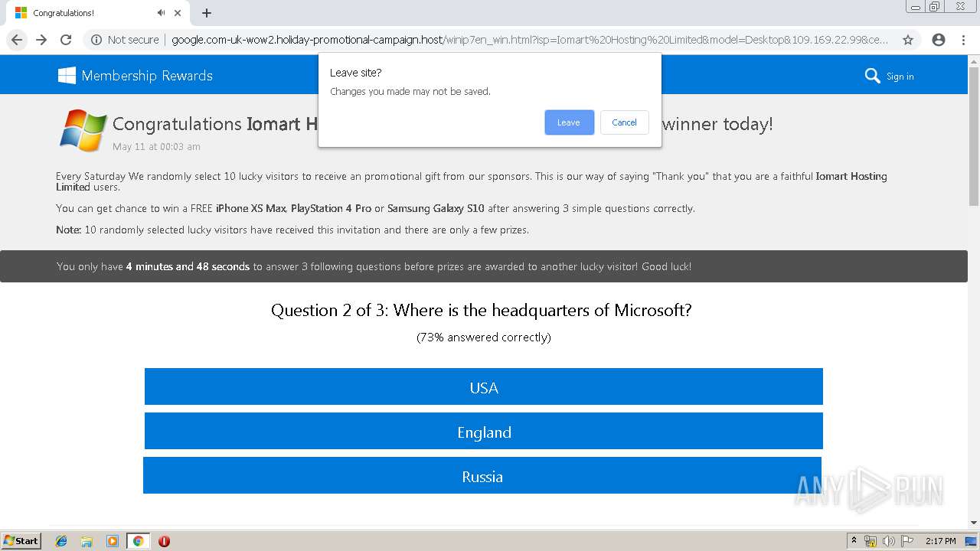Open a new tab with plus button
Image resolution: width=980 pixels, height=551 pixels.
(207, 13)
